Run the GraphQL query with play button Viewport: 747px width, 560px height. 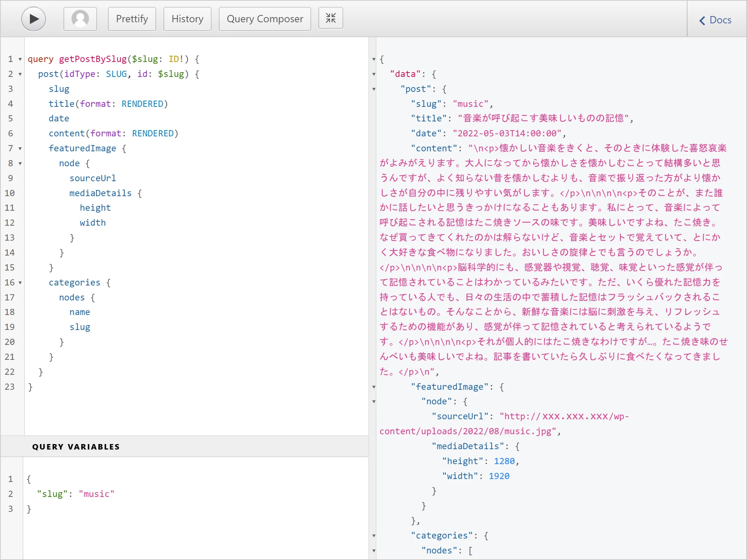[33, 19]
